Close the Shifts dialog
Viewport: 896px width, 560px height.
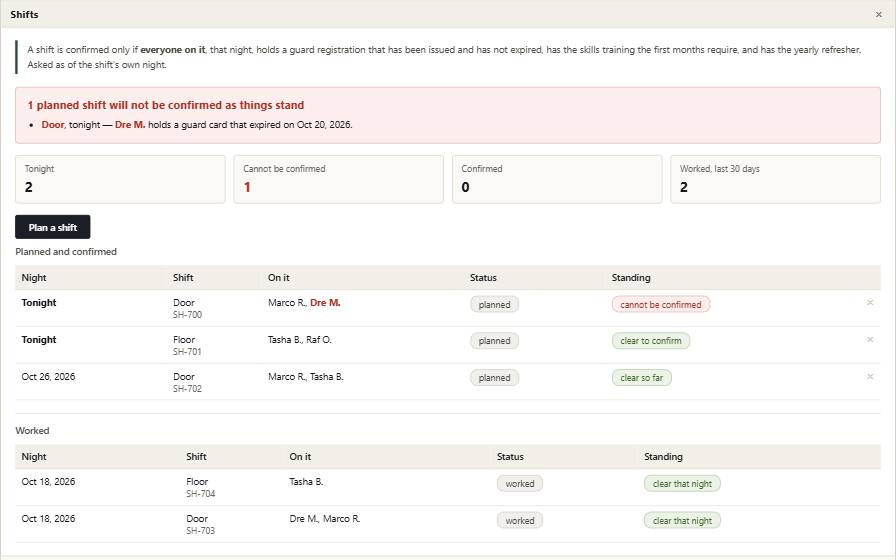(878, 14)
